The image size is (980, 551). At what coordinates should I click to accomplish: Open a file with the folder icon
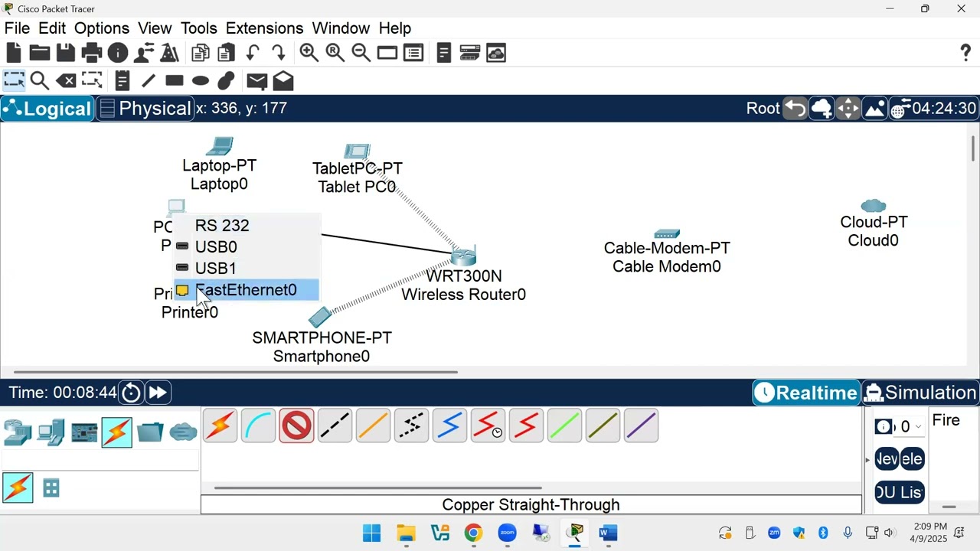[x=39, y=53]
